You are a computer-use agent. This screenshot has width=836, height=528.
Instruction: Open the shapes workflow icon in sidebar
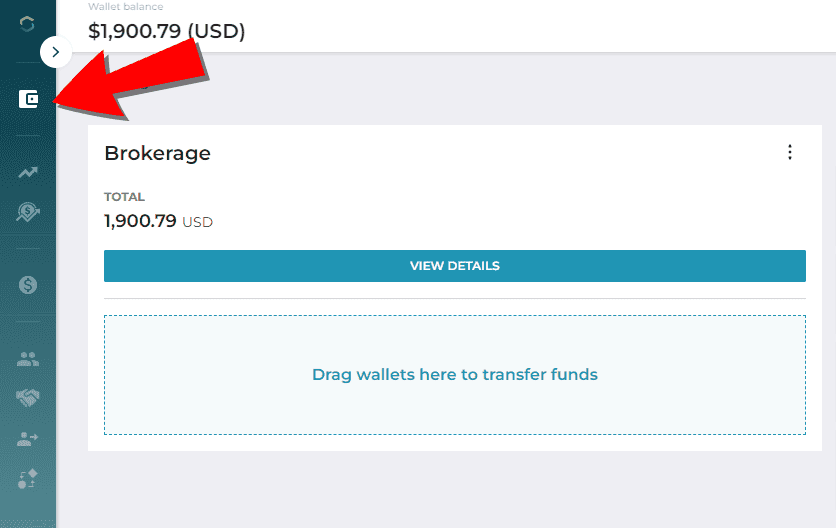(28, 479)
